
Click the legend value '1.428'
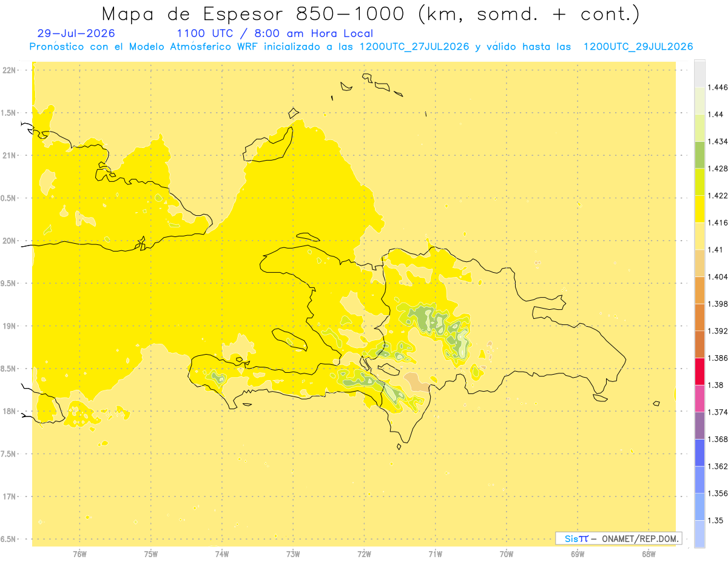718,169
